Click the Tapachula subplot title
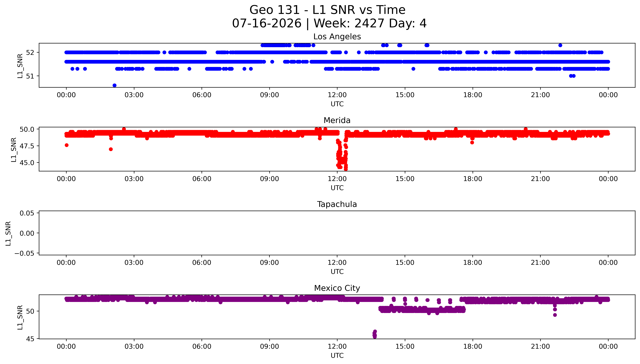This screenshot has width=640, height=364. 337,204
